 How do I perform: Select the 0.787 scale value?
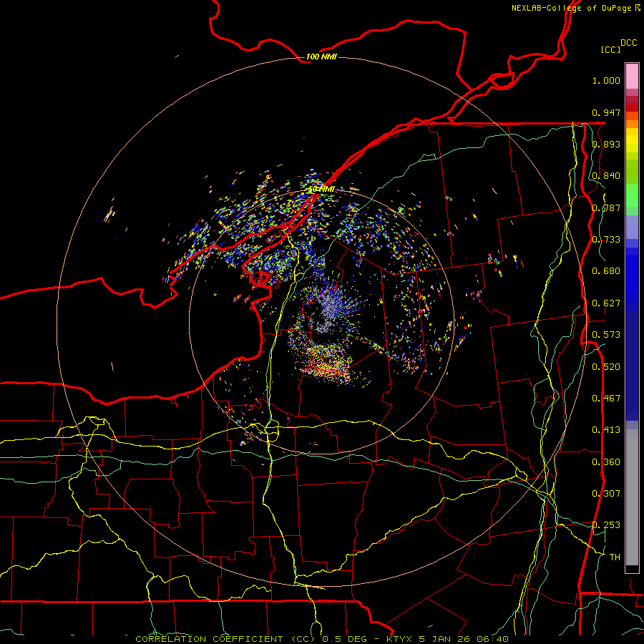click(x=606, y=208)
